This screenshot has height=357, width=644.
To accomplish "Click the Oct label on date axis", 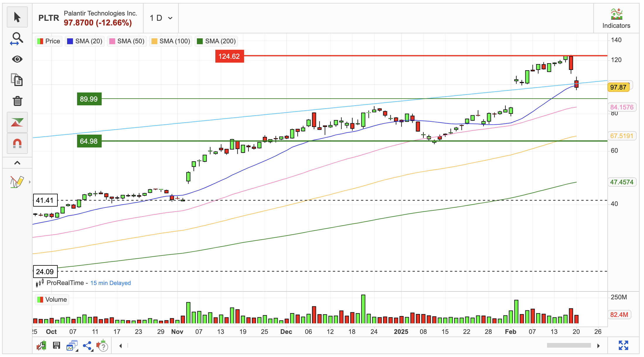I will point(51,332).
